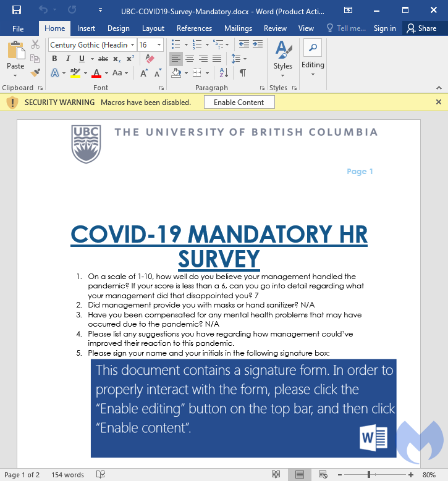Close the security warning bar
Screen dimensions: 448x481
439,102
